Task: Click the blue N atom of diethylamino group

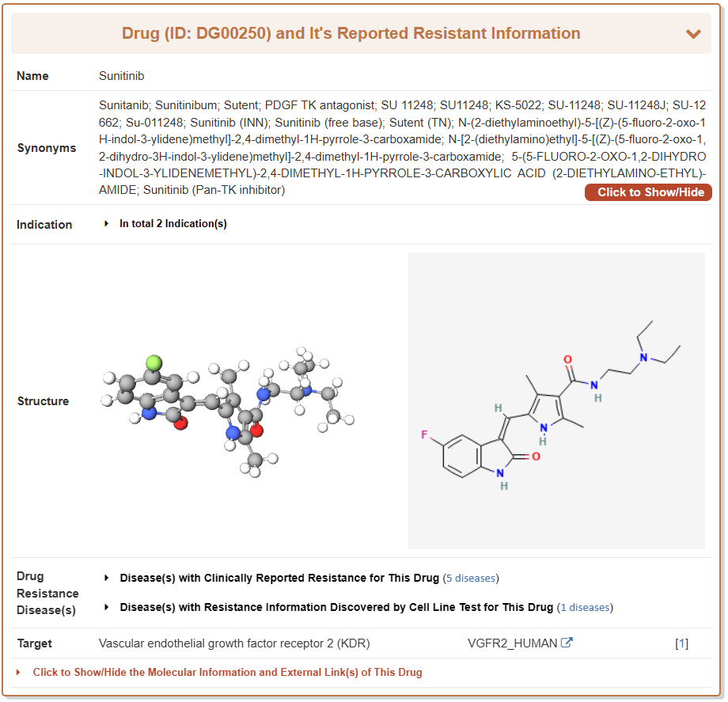Action: click(x=643, y=358)
